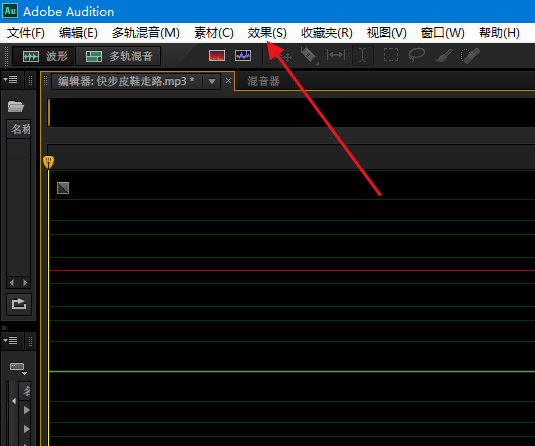Open the 视图(V) menu
The height and width of the screenshot is (446, 535).
coord(387,33)
